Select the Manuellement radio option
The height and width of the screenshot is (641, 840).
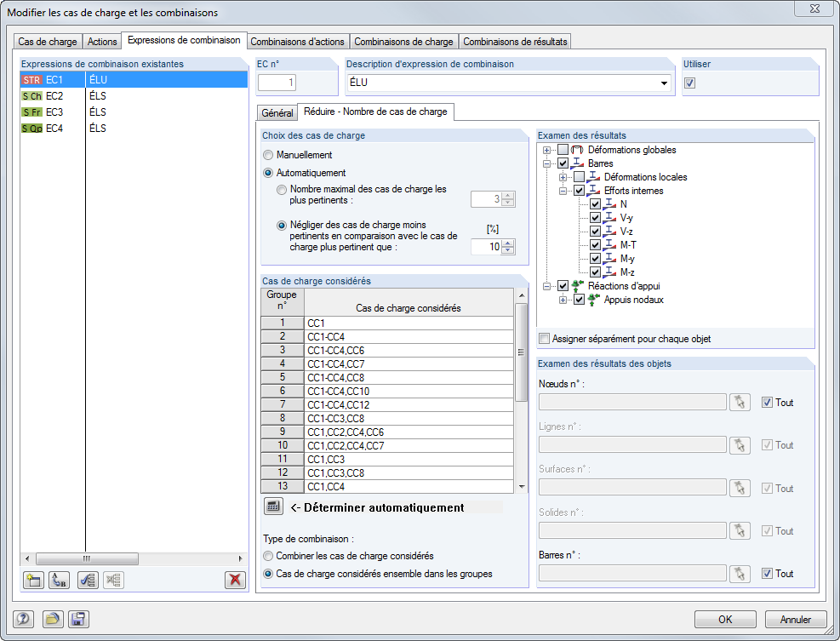[268, 155]
